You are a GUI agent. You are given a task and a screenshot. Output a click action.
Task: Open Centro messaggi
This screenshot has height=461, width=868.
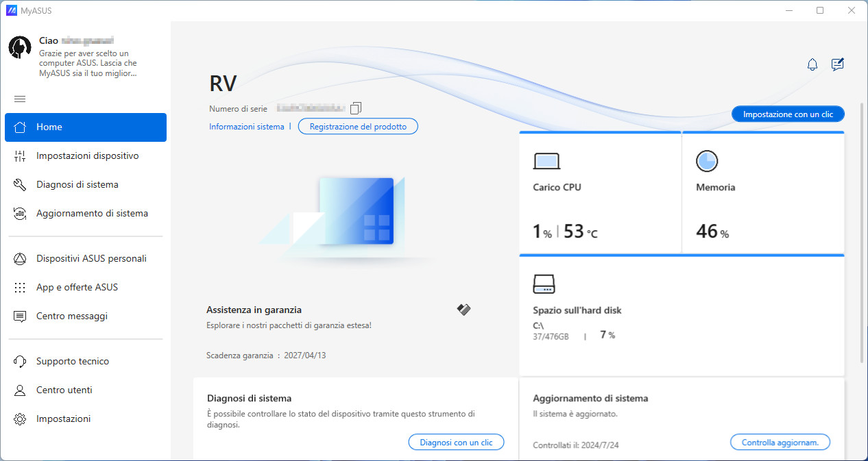[86, 316]
